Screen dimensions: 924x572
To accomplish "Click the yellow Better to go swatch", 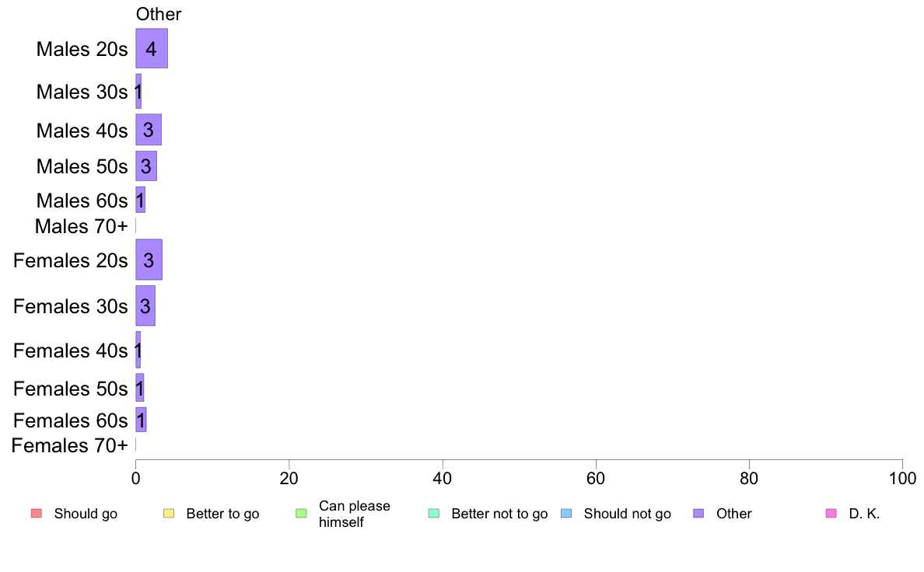I will [169, 513].
